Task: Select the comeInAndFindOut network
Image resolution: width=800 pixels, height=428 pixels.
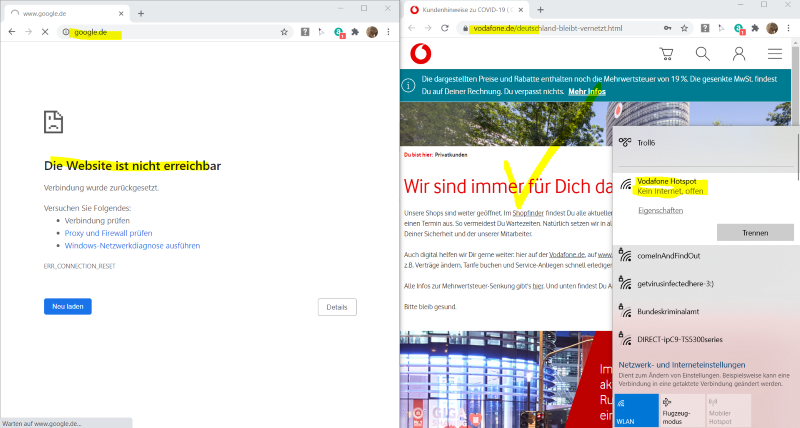Action: 704,256
